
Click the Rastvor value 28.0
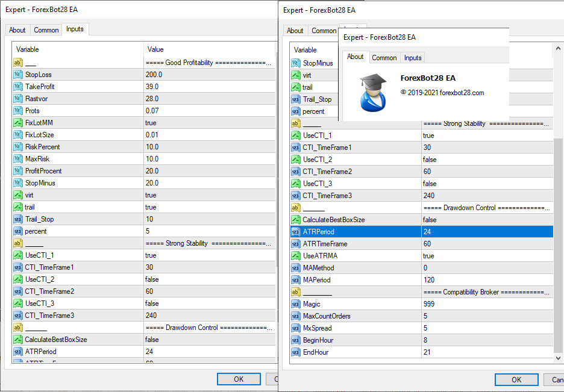[152, 99]
